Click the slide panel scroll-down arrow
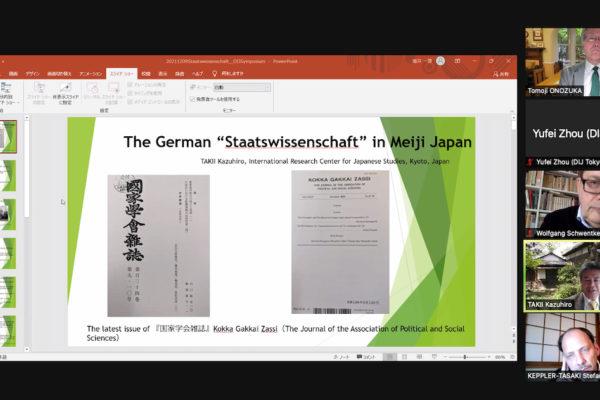 pyautogui.click(x=26, y=349)
